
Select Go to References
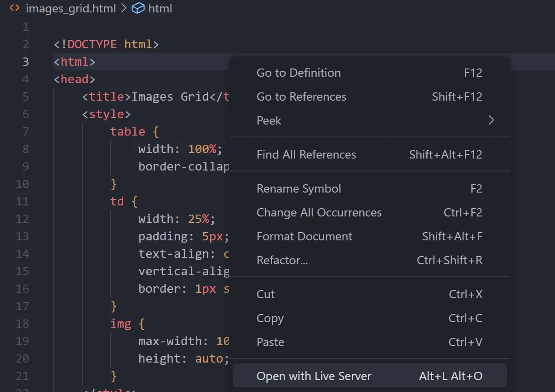[301, 97]
